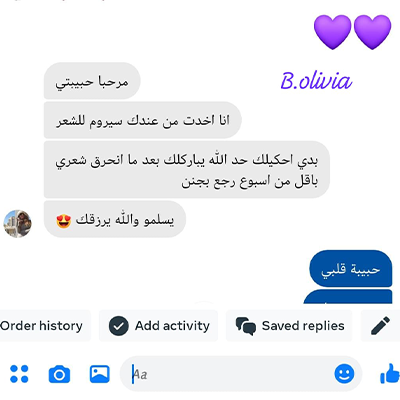The width and height of the screenshot is (400, 400).
Task: Click the Saved replies chat bubbles icon
Action: click(246, 326)
